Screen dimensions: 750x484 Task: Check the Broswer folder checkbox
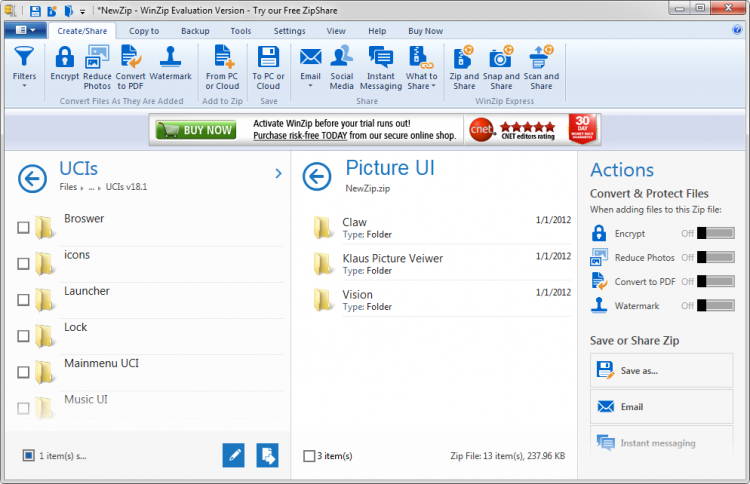pyautogui.click(x=23, y=228)
